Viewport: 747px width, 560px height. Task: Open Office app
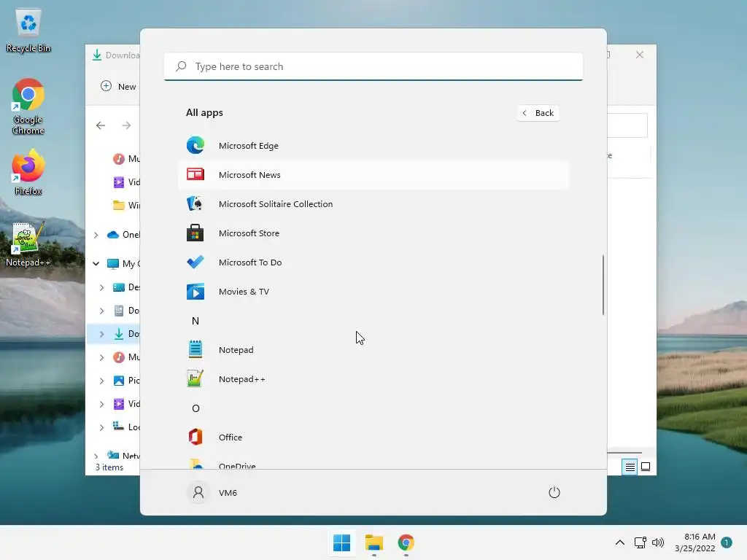point(373,437)
